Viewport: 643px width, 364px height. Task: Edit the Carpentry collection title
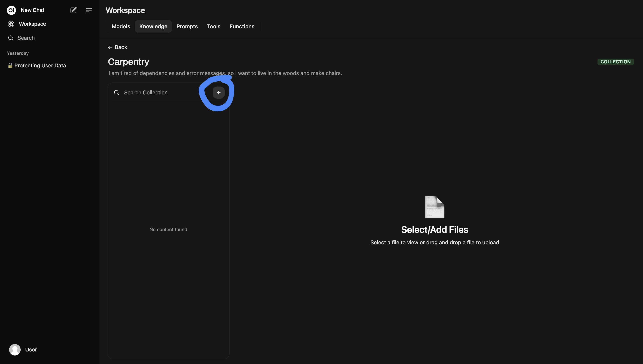pyautogui.click(x=128, y=62)
